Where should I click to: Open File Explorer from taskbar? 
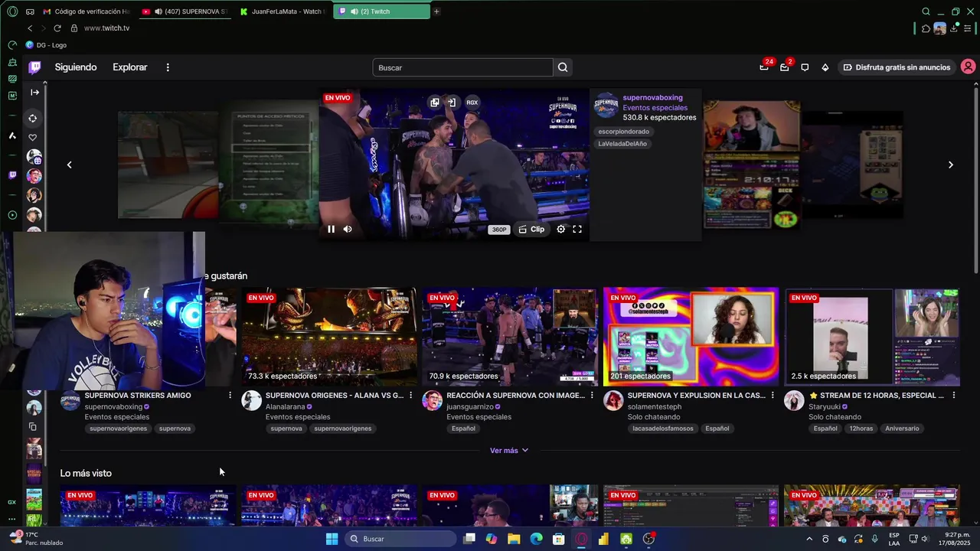(x=514, y=539)
